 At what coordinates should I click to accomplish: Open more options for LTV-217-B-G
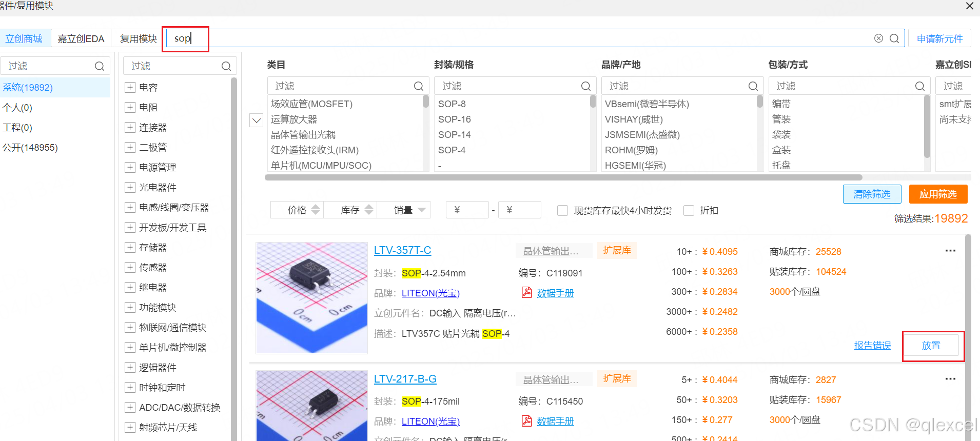pos(950,379)
